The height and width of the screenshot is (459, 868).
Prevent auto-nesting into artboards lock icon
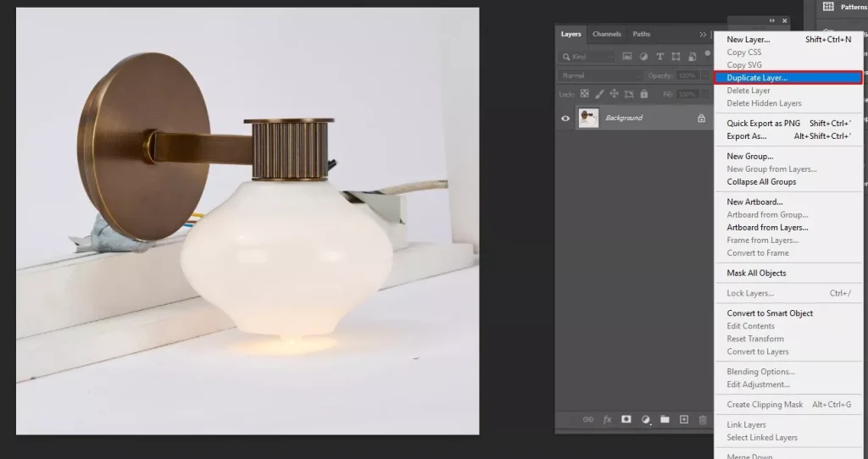pyautogui.click(x=629, y=94)
